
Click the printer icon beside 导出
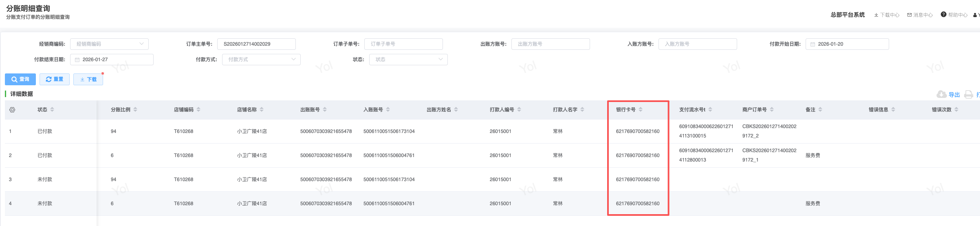pos(969,95)
